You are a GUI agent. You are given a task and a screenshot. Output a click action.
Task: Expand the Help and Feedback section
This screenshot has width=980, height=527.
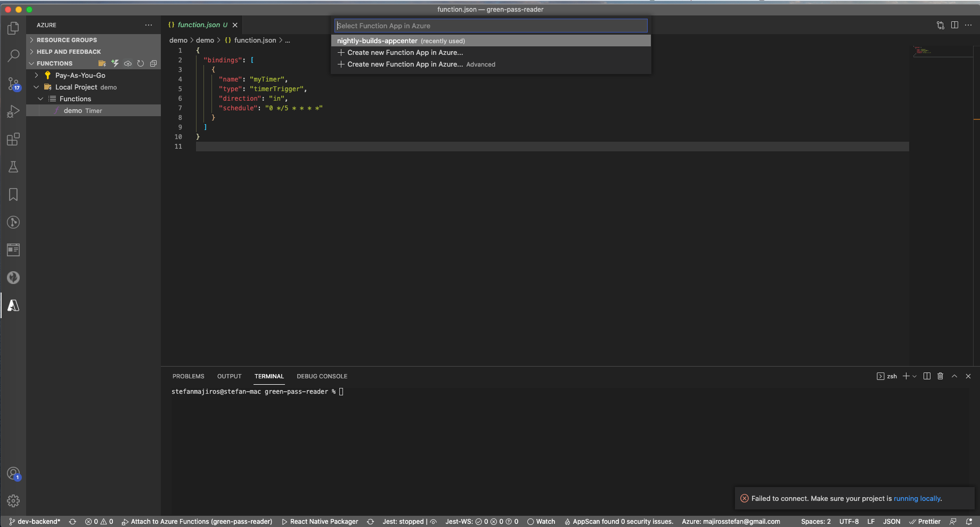pyautogui.click(x=93, y=52)
